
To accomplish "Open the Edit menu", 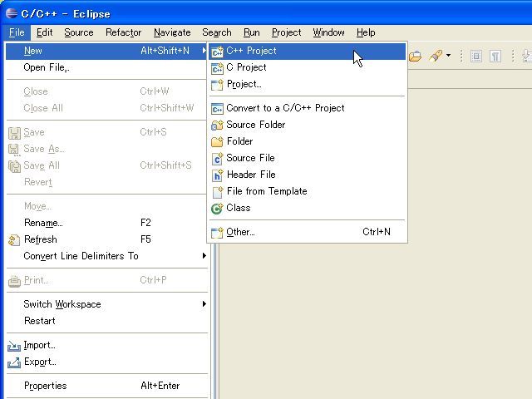I will (x=44, y=32).
